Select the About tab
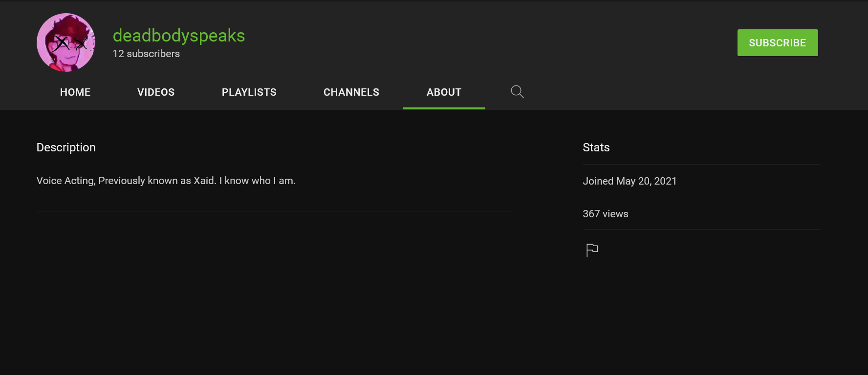 [444, 92]
